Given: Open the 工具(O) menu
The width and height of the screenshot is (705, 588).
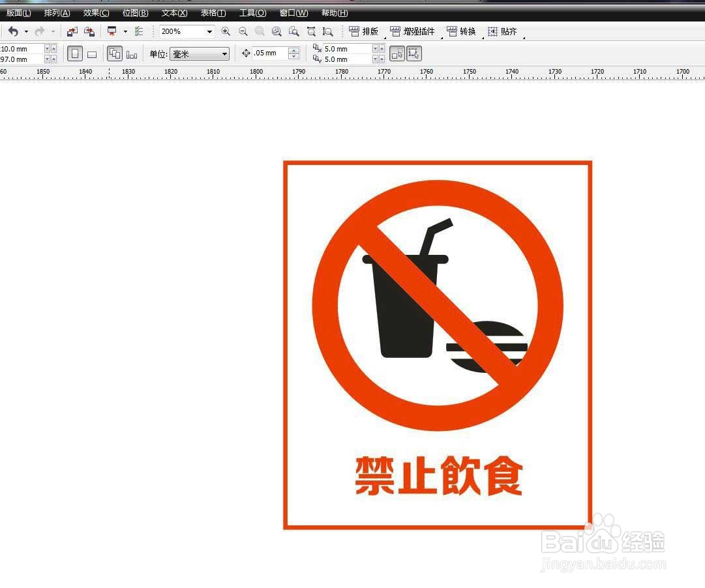Looking at the screenshot, I should click(x=252, y=13).
